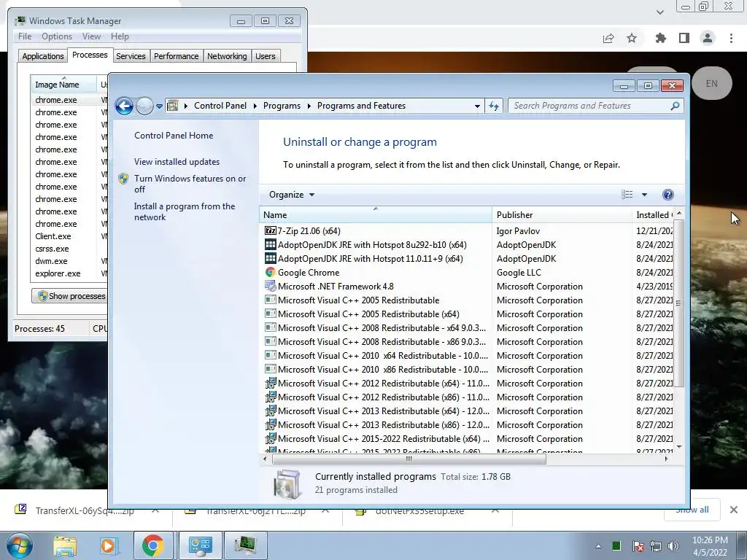Open address bar history dropdown arrow
747x560 pixels.
point(477,106)
